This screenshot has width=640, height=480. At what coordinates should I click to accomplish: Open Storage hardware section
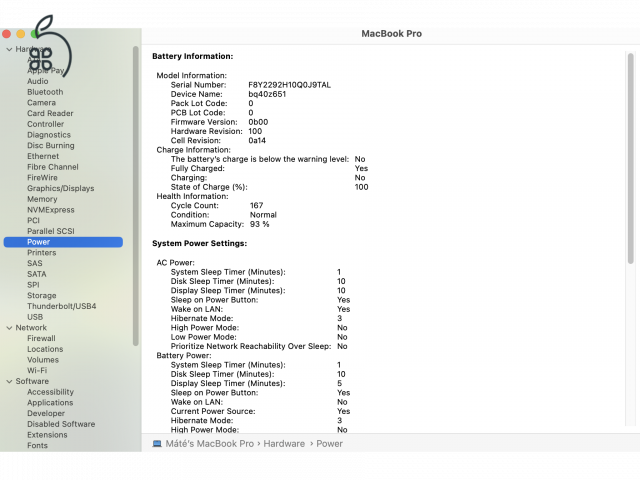(42, 296)
